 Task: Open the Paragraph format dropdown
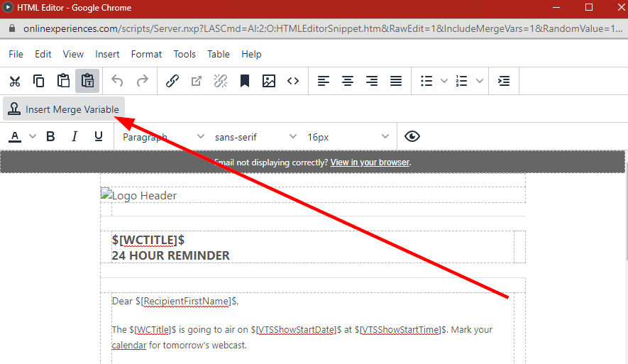tap(163, 137)
